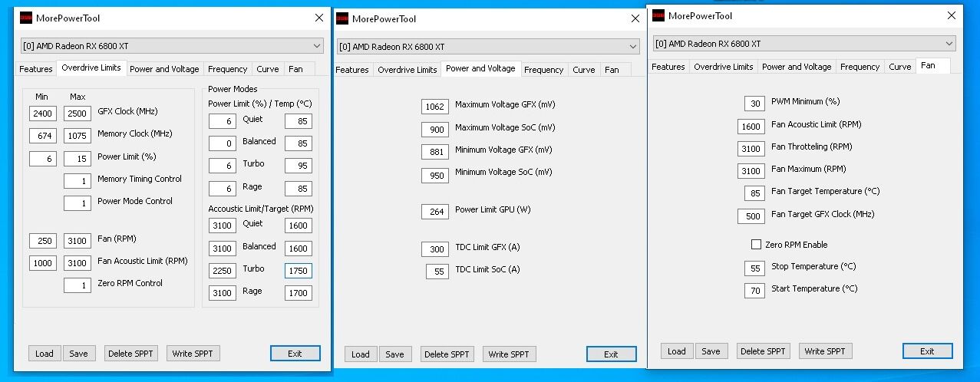
Task: Click the PWM Minimum field showing 30
Action: pyautogui.click(x=754, y=104)
